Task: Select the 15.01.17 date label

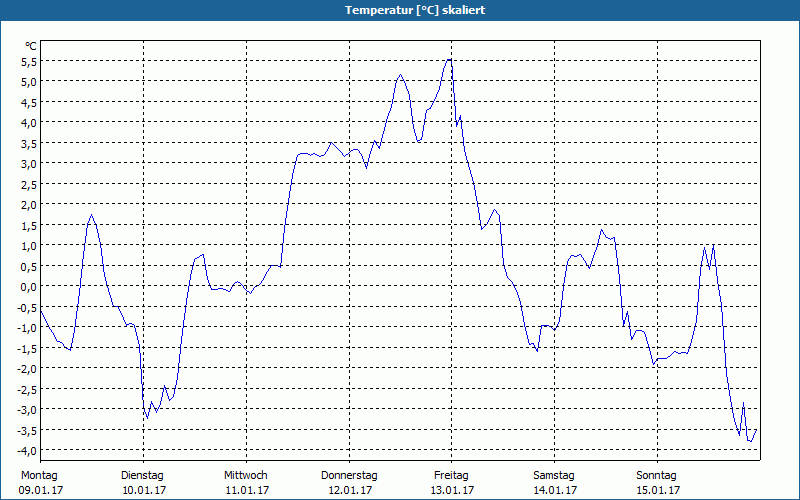Action: [x=658, y=490]
